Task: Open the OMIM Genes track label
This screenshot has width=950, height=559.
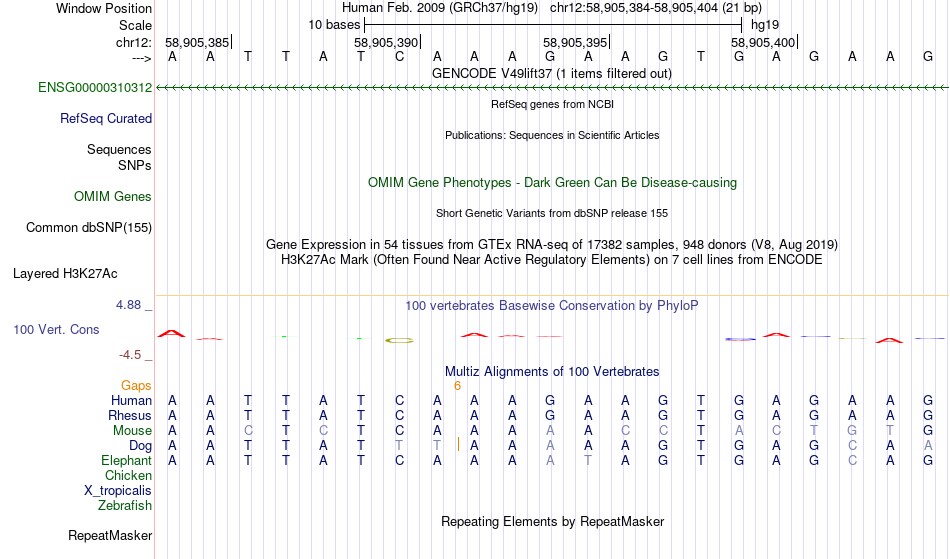Action: pos(113,197)
